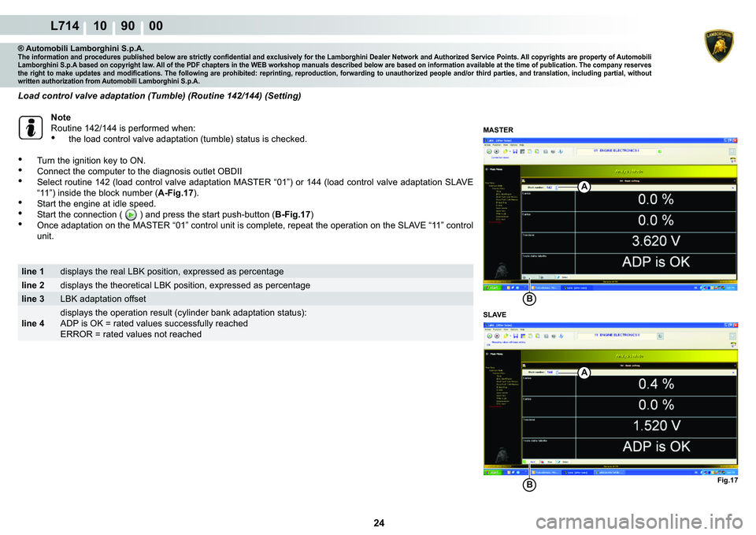
Task: Click the Analysis Mode yellow banner in MASTER screenshot
Action: coord(629,171)
